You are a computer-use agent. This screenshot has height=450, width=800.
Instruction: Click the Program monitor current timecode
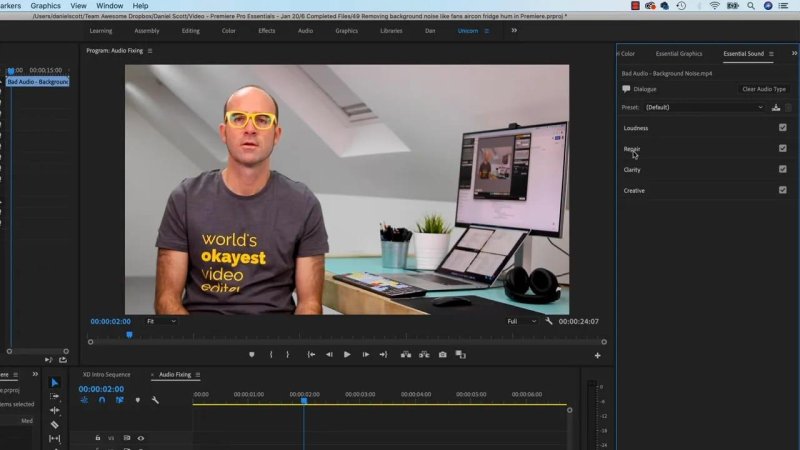click(111, 321)
